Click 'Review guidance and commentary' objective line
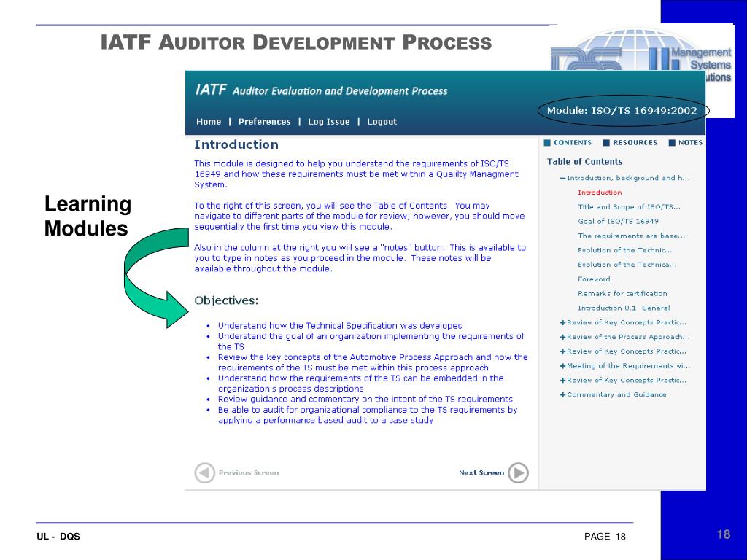 (365, 399)
